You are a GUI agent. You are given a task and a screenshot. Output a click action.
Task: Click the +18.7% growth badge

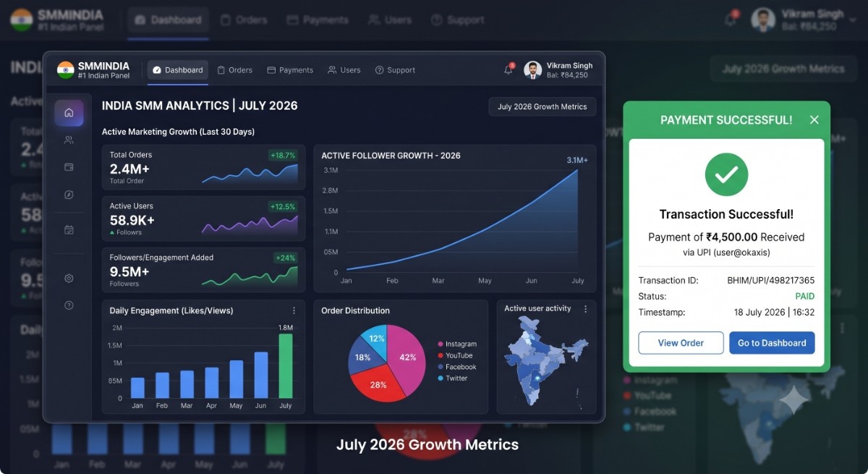pos(283,155)
